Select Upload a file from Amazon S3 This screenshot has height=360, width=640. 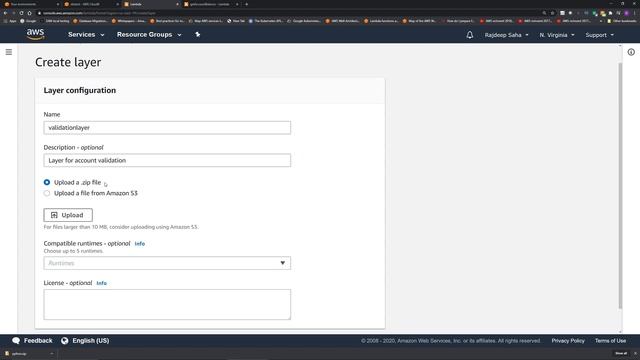[x=47, y=193]
